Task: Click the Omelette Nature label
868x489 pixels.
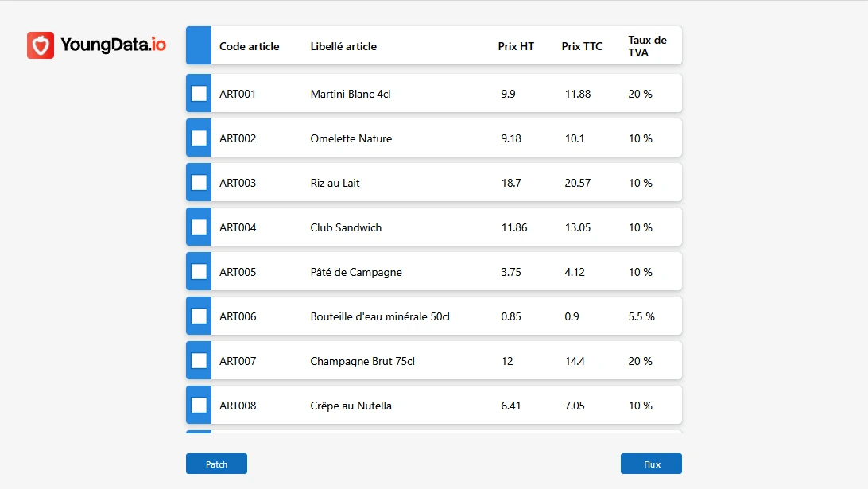Action: tap(351, 138)
